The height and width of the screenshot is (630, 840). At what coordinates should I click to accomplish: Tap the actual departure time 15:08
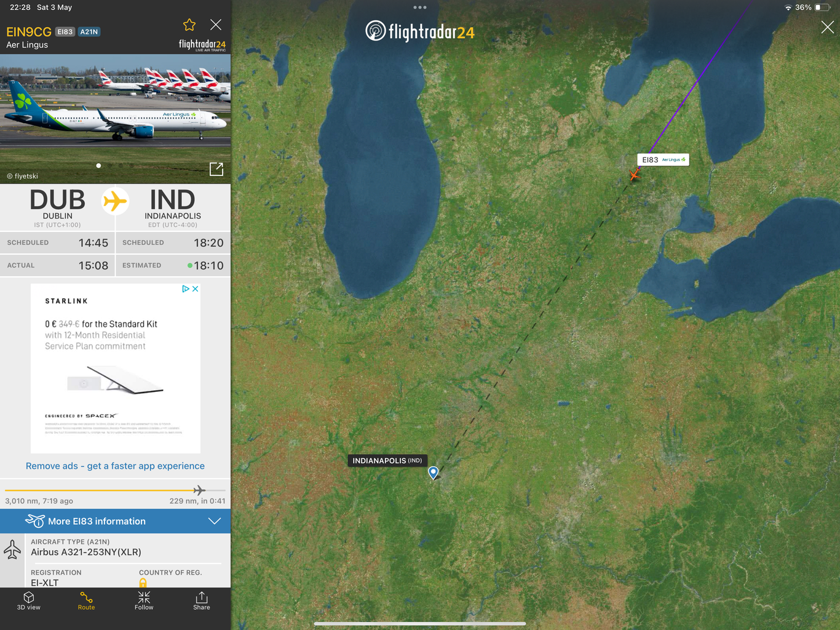(x=93, y=266)
